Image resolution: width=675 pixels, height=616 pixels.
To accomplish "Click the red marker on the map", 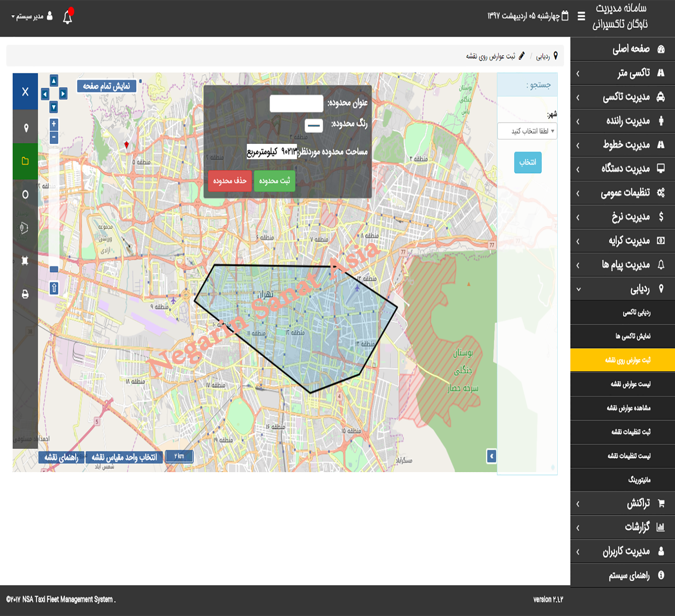I will [x=127, y=145].
